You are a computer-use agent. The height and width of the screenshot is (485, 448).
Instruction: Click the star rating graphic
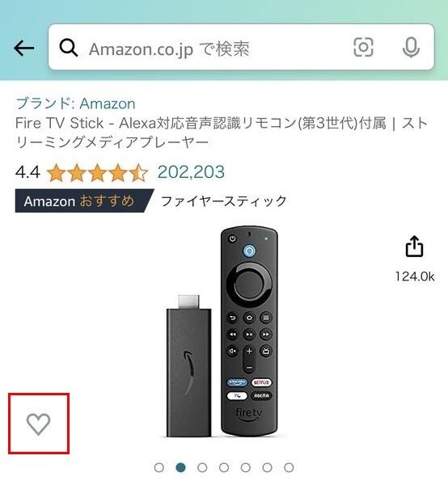click(98, 173)
